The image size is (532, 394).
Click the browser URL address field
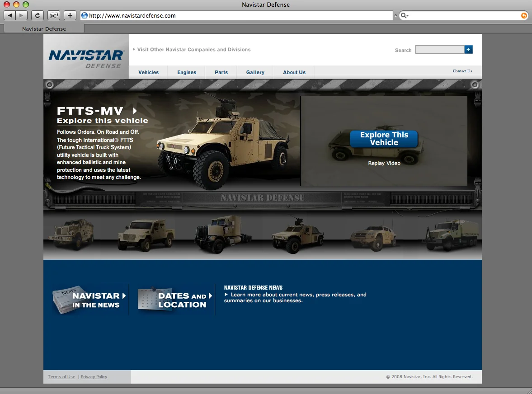point(237,15)
